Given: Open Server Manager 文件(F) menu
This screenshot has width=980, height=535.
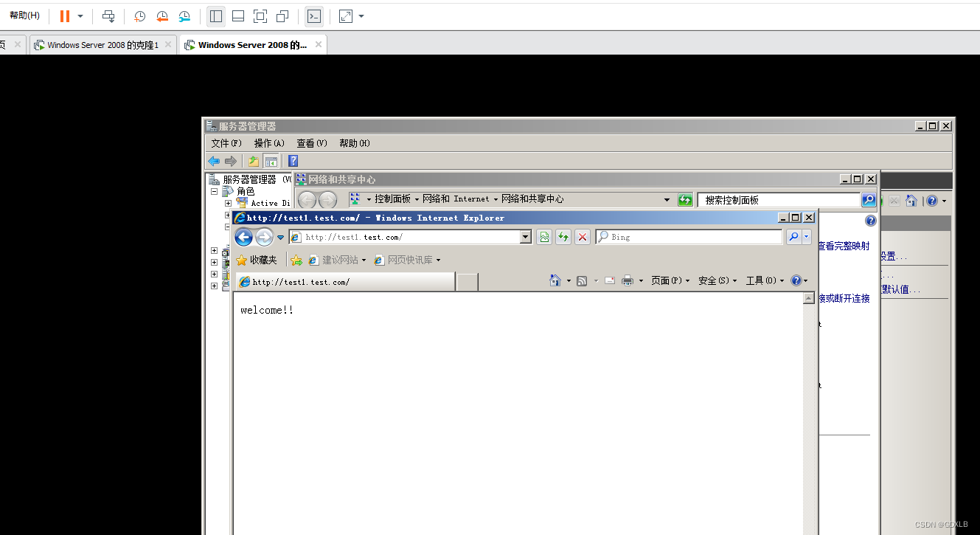Looking at the screenshot, I should tap(226, 143).
